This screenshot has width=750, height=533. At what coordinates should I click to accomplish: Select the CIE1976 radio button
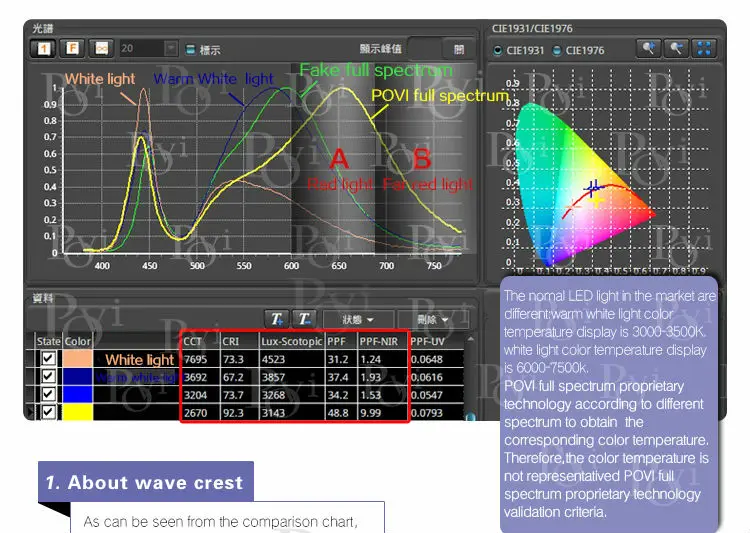tap(557, 50)
